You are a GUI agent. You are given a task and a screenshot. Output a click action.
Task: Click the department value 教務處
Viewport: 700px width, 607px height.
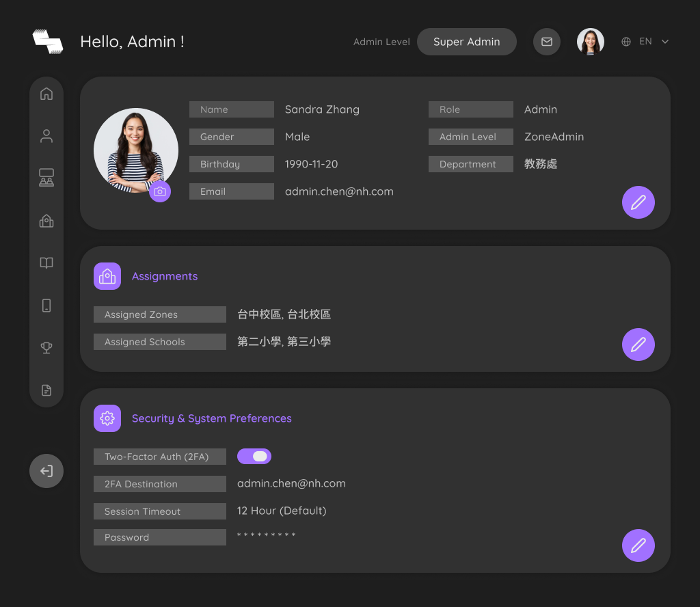pyautogui.click(x=541, y=164)
